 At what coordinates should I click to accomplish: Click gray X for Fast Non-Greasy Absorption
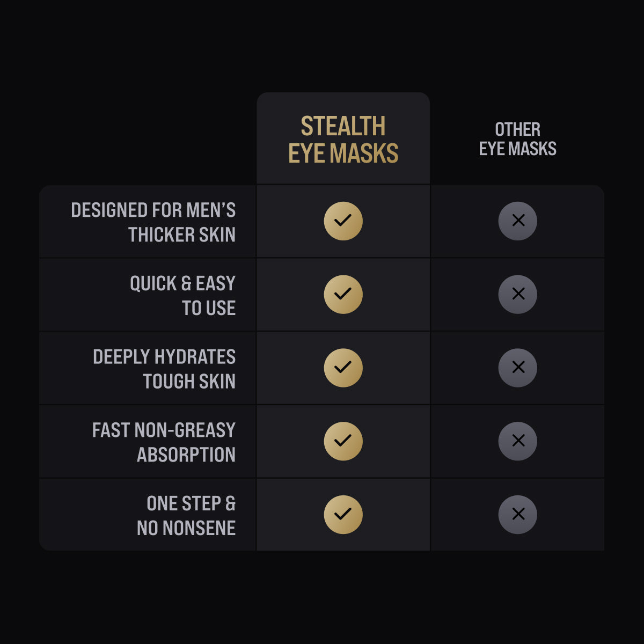pyautogui.click(x=518, y=441)
